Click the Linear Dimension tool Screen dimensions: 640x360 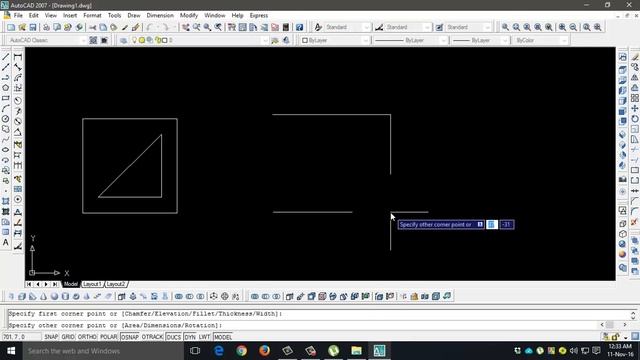(x=18, y=57)
